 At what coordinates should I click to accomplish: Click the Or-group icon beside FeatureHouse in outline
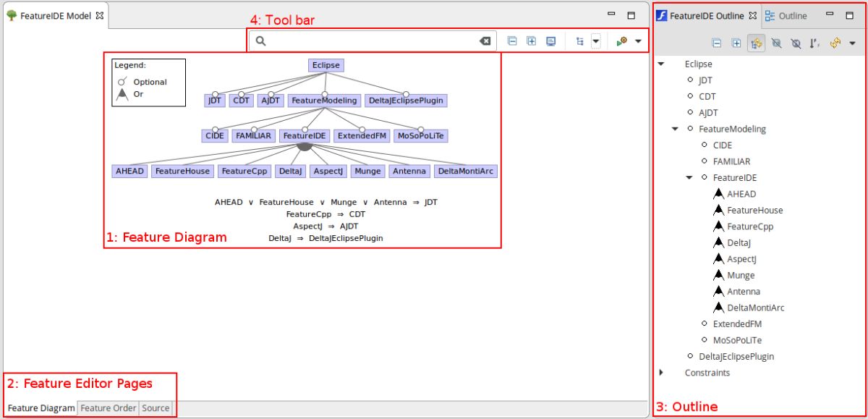tap(718, 210)
